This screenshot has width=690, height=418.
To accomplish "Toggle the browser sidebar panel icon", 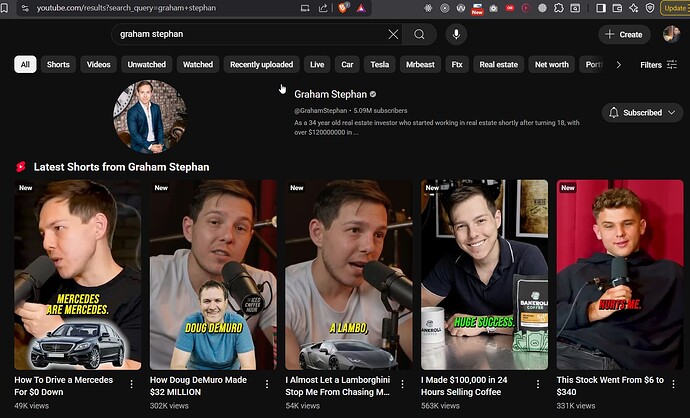I will (601, 8).
